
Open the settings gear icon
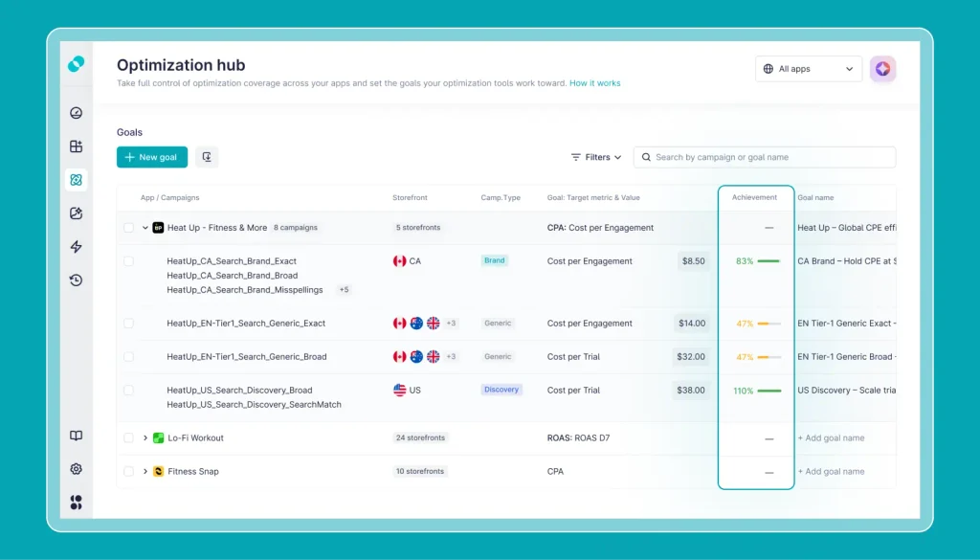coord(77,469)
